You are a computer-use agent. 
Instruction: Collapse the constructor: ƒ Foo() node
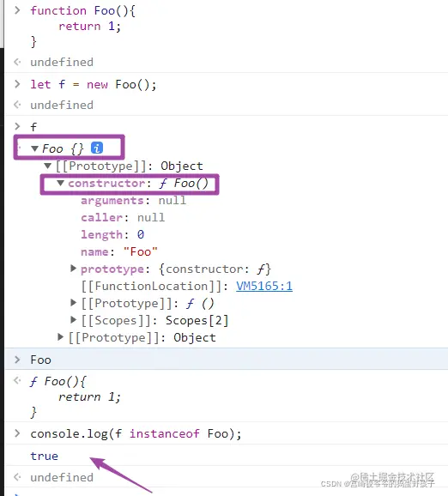pyautogui.click(x=60, y=183)
